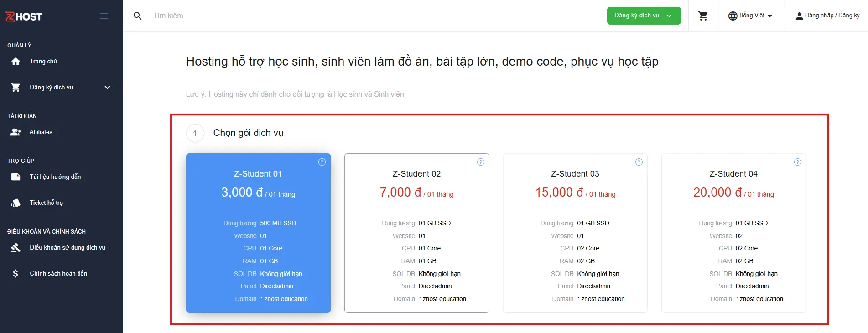Viewport: 868px width, 333px height.
Task: Click *.zhost.education in Z-Student 02 card
Action: [x=442, y=299]
